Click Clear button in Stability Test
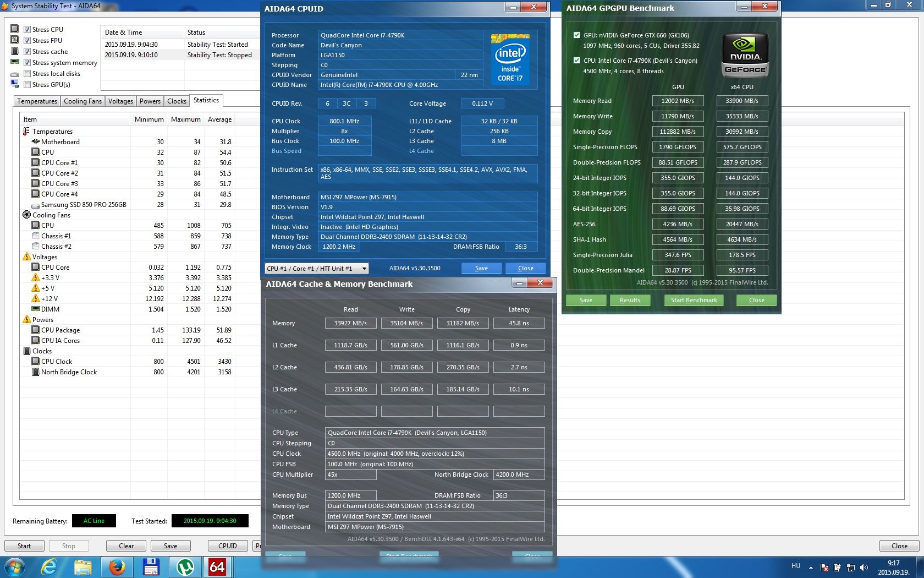Image resolution: width=924 pixels, height=578 pixels. pyautogui.click(x=126, y=546)
